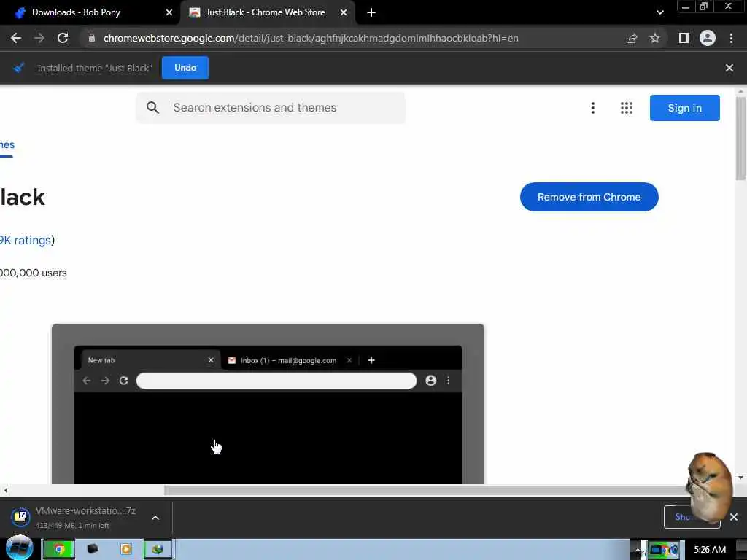This screenshot has height=560, width=747.
Task: Open web store more options menu
Action: tap(593, 108)
